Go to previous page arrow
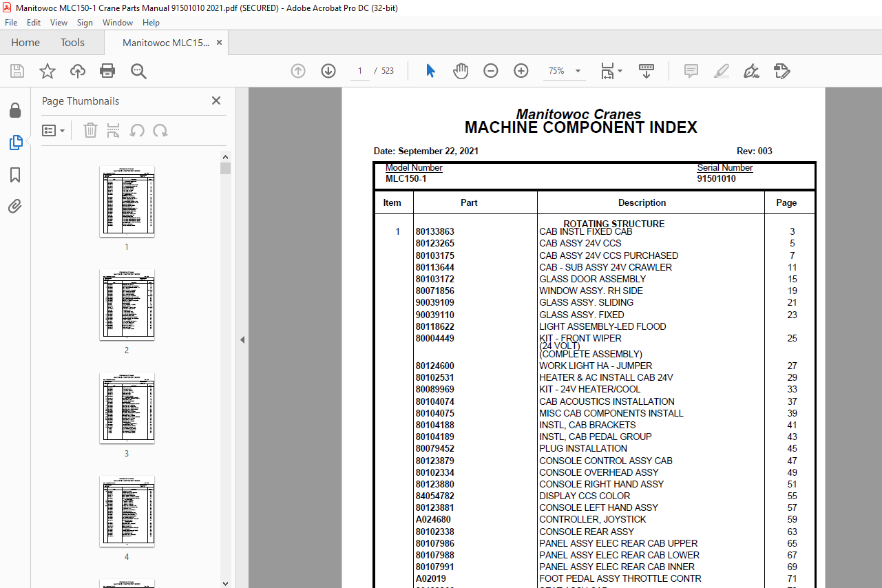Viewport: 882px width, 588px height. point(298,71)
